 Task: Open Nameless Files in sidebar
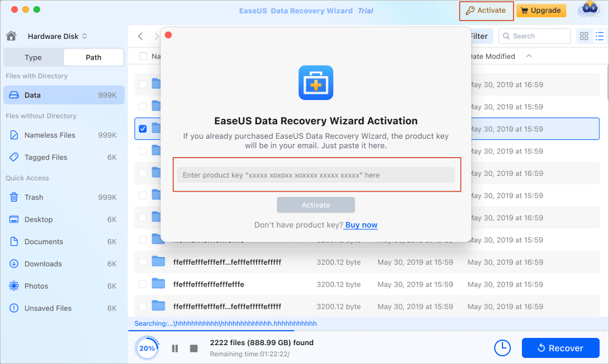[64, 135]
